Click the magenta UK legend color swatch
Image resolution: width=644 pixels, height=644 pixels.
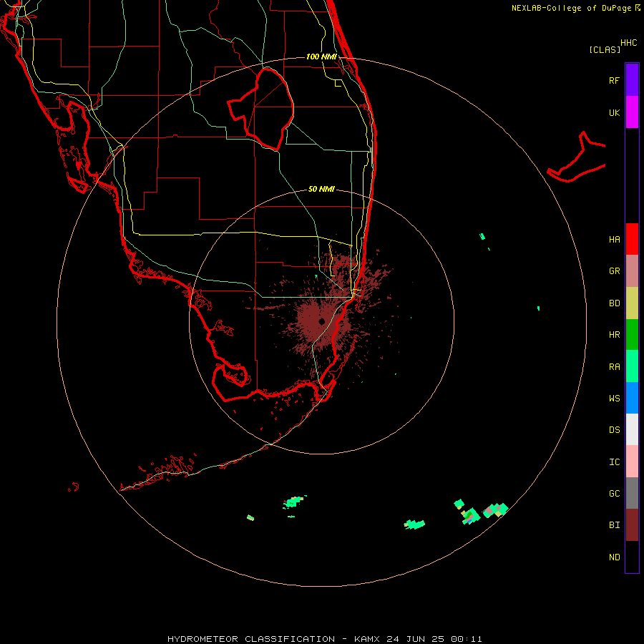632,112
